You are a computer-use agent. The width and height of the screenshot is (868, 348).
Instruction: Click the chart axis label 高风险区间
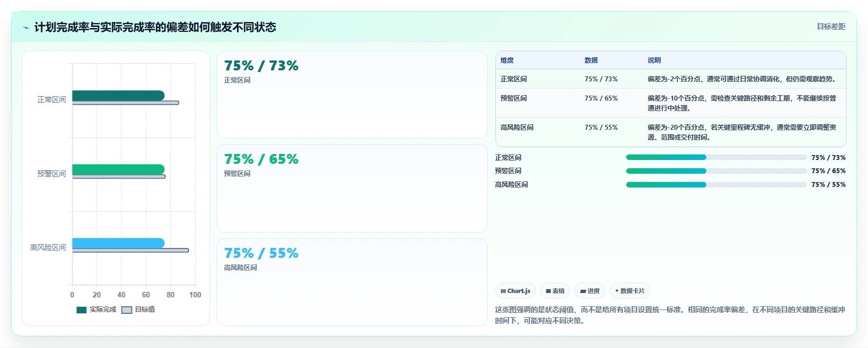[48, 247]
